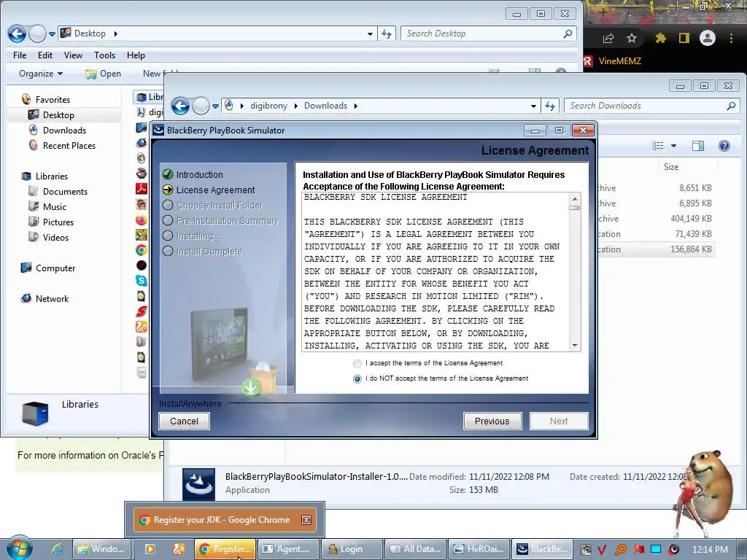Select the file row sized 404,149 KB
The height and width of the screenshot is (560, 747).
(657, 219)
